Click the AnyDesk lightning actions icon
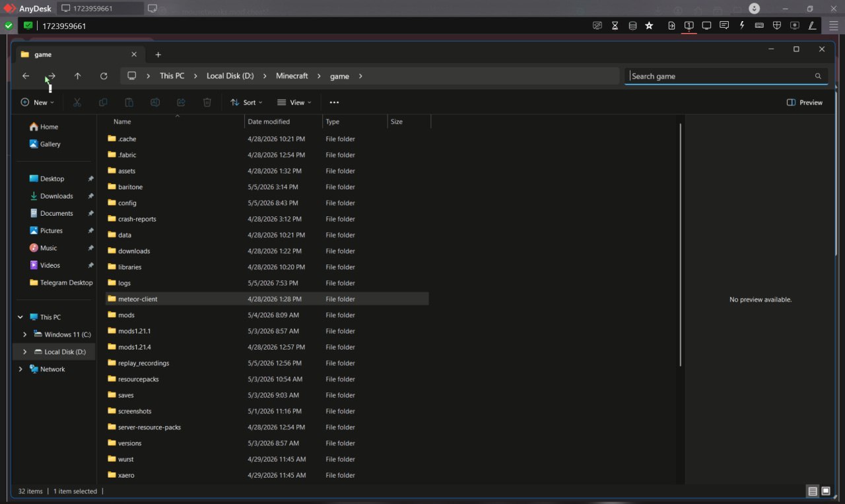Screen dimensions: 845x504 click(x=742, y=26)
